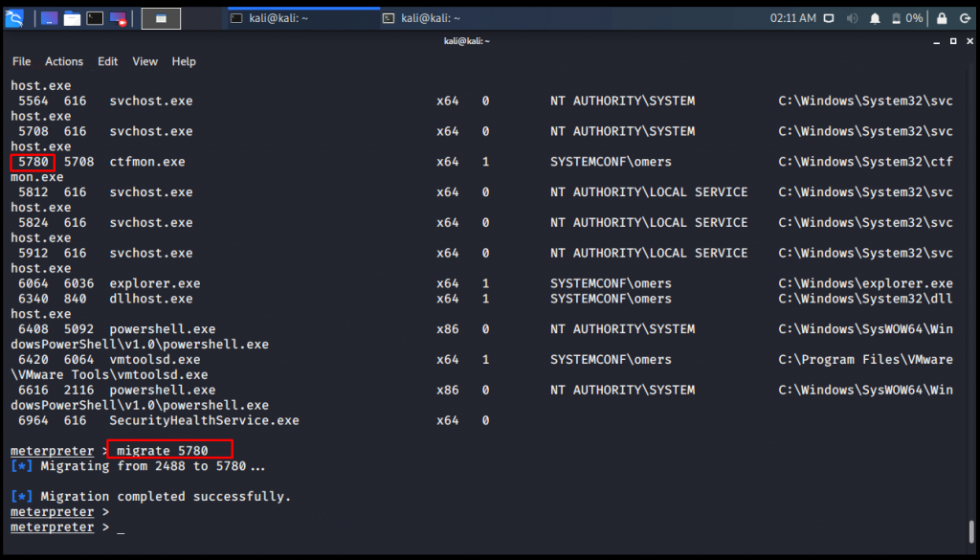The height and width of the screenshot is (560, 980).
Task: Open the Help menu
Action: point(184,61)
